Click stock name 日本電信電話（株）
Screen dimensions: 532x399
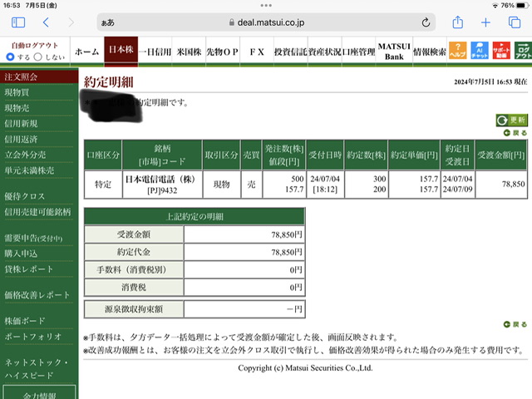(x=160, y=180)
